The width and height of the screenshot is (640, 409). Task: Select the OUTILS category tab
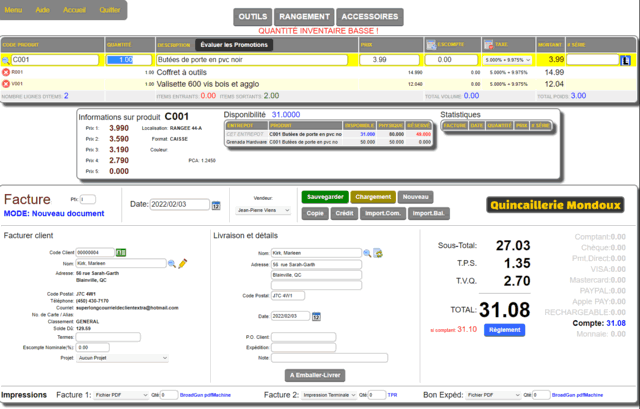(253, 17)
